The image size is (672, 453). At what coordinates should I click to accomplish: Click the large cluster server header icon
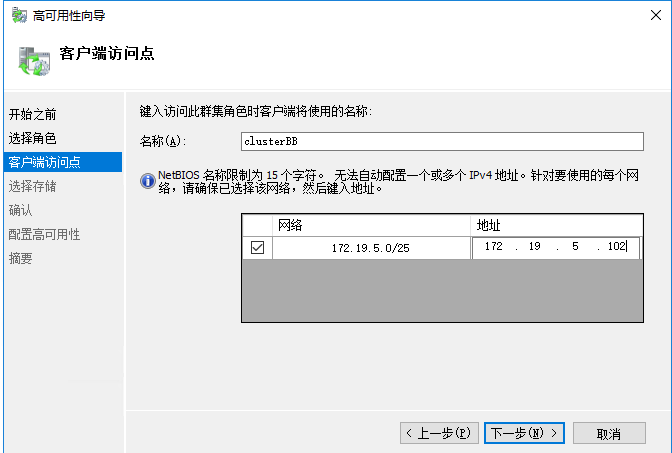34,61
